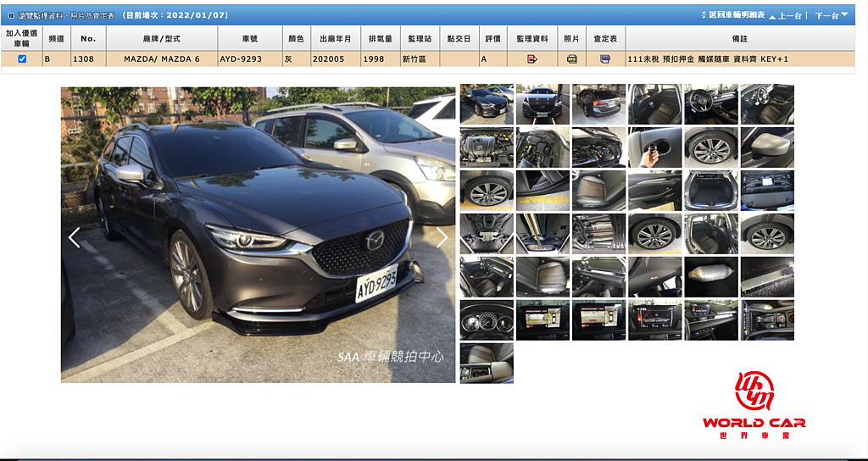Select the 'MAZDA/ MAZDA 6' cell
The height and width of the screenshot is (461, 868).
(162, 58)
